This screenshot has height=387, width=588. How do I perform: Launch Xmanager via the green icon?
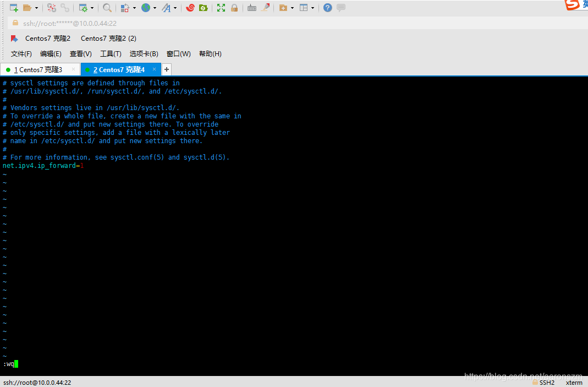click(x=204, y=8)
